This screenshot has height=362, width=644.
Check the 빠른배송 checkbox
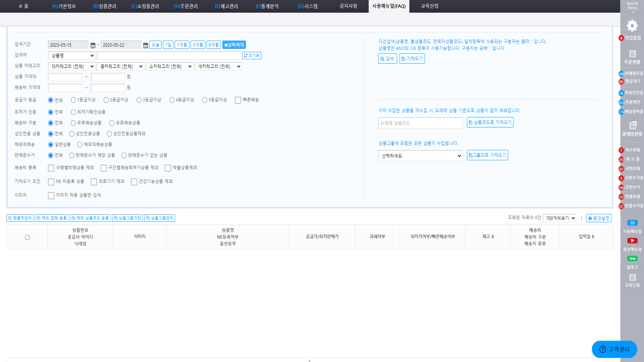238,100
